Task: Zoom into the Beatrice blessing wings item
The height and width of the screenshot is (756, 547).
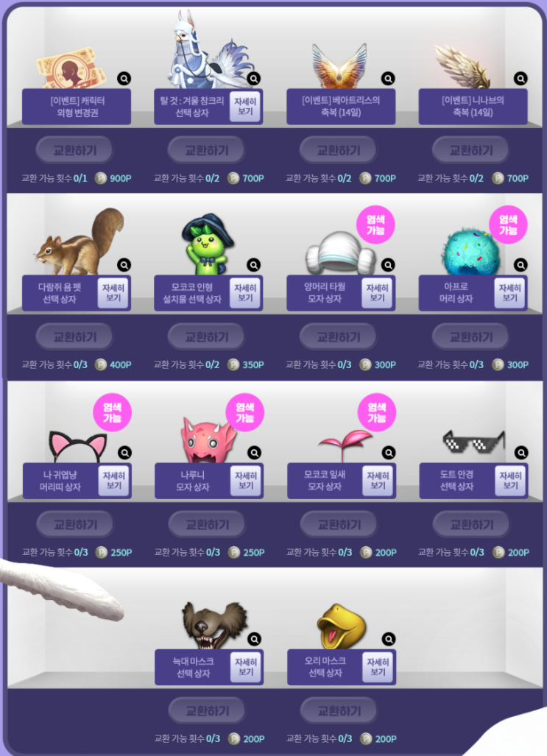Action: coord(388,79)
